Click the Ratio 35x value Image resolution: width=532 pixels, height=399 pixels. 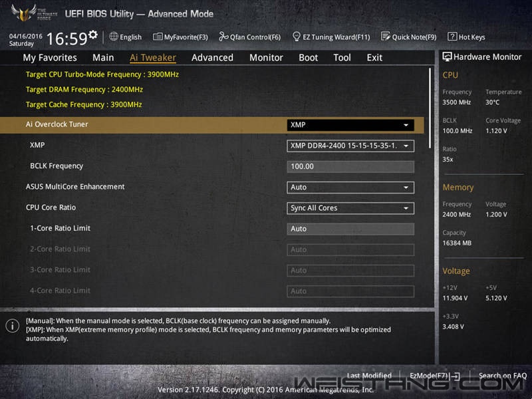tap(448, 159)
